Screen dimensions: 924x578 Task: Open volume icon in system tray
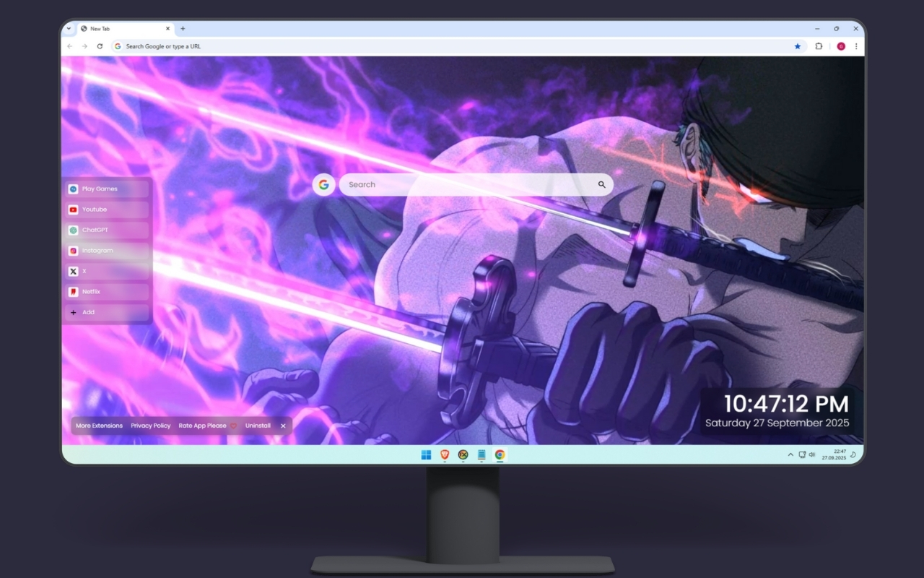click(812, 454)
